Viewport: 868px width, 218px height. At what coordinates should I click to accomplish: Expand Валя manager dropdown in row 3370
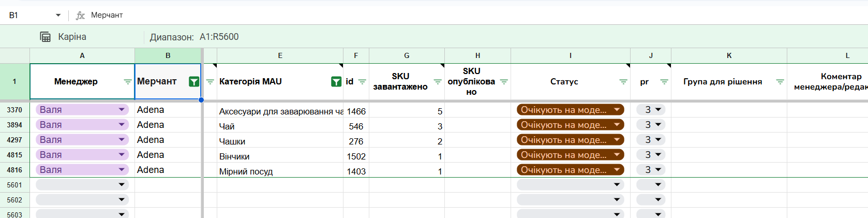122,110
